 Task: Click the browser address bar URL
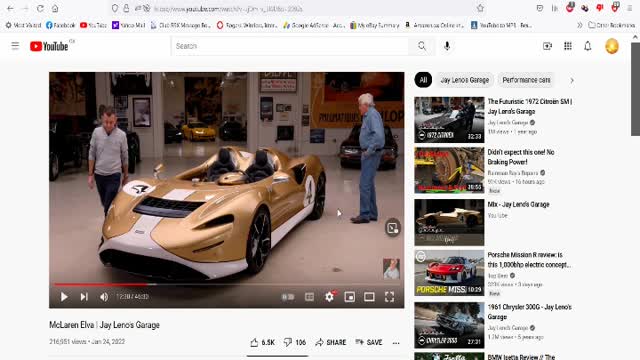(229, 9)
